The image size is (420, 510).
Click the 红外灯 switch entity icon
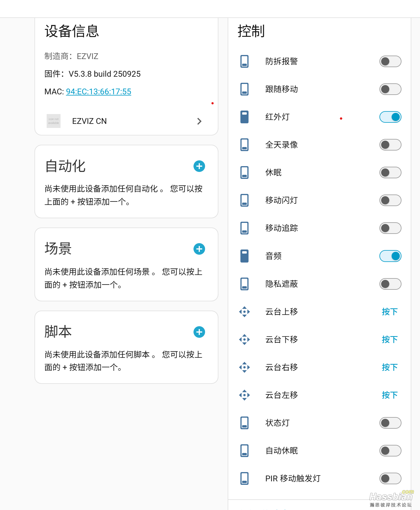(244, 117)
